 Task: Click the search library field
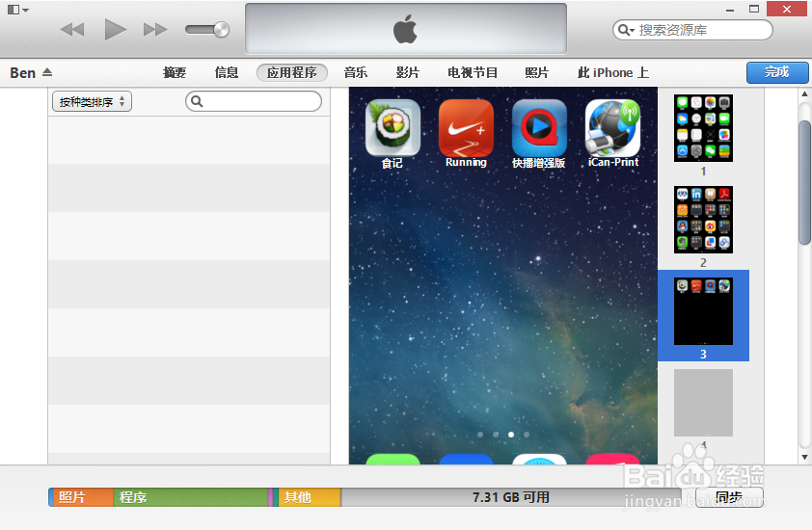(x=692, y=30)
